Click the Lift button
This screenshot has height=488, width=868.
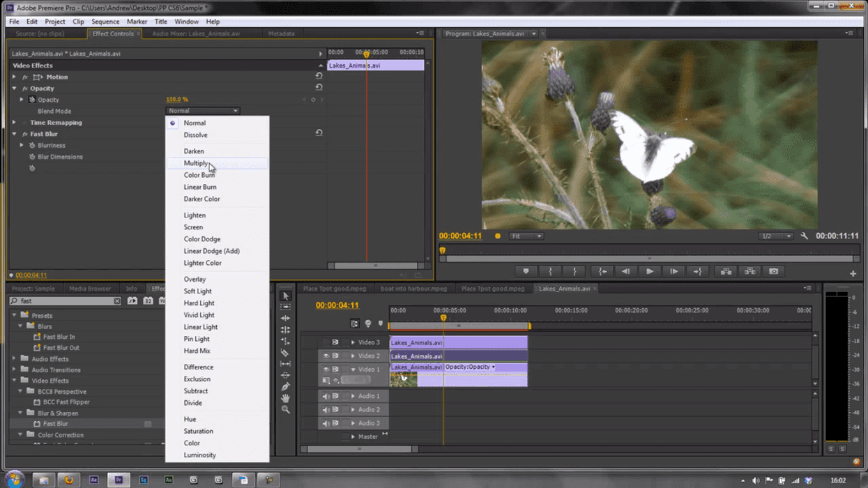click(726, 271)
